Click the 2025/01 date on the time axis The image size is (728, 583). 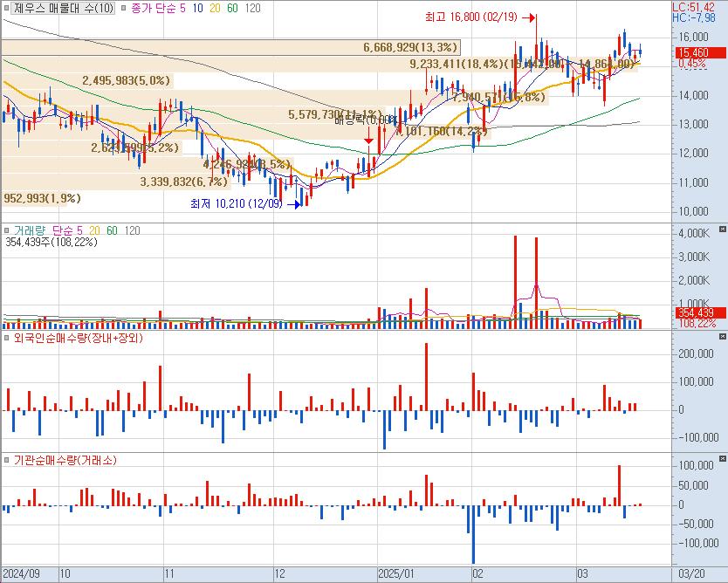pyautogui.click(x=395, y=574)
